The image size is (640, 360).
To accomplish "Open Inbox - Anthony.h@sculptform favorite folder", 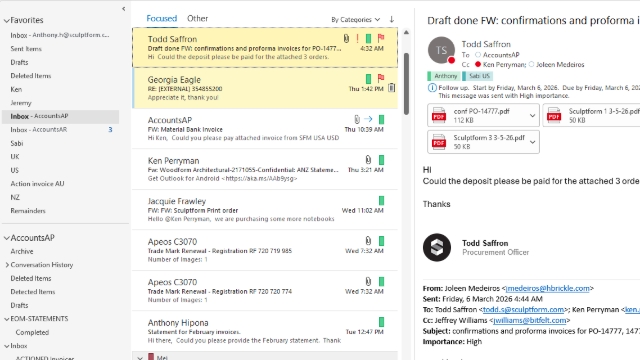I will click(x=60, y=35).
